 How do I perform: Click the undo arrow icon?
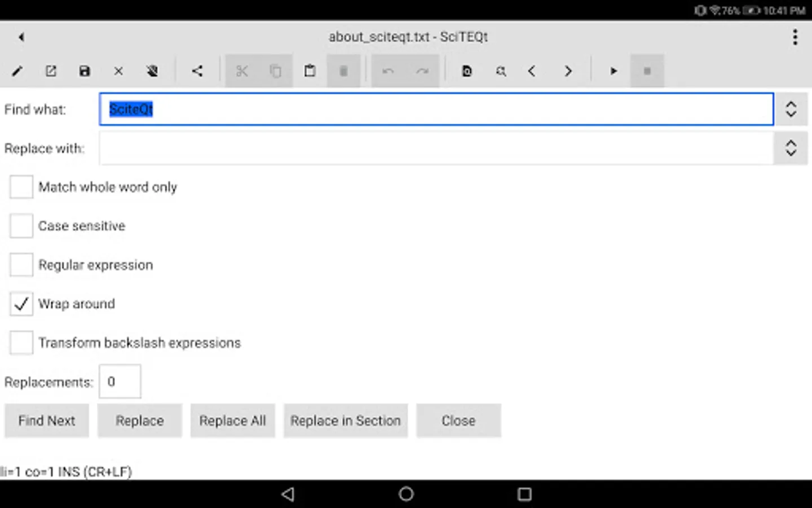[388, 71]
